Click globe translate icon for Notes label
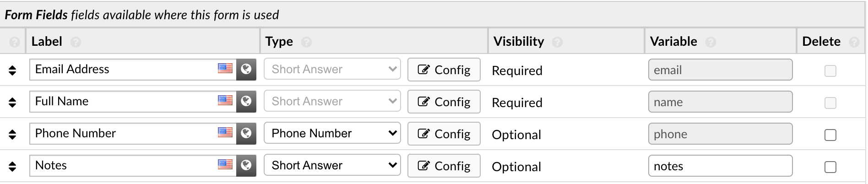The height and width of the screenshot is (184, 868). click(246, 166)
